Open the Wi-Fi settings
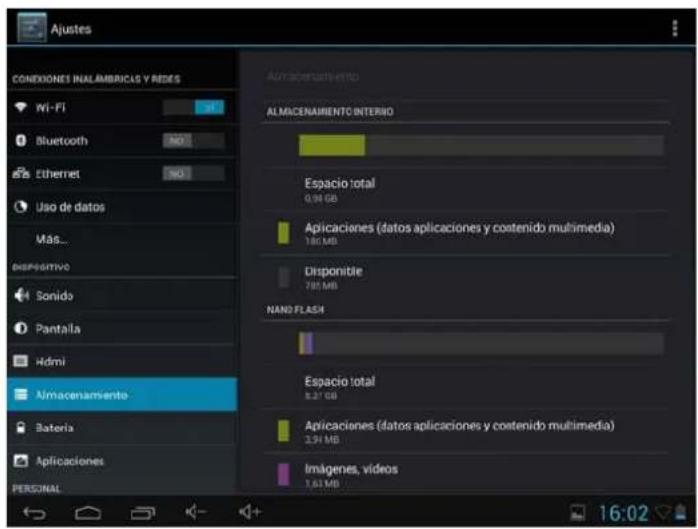This screenshot has height=529, width=698. [122, 107]
